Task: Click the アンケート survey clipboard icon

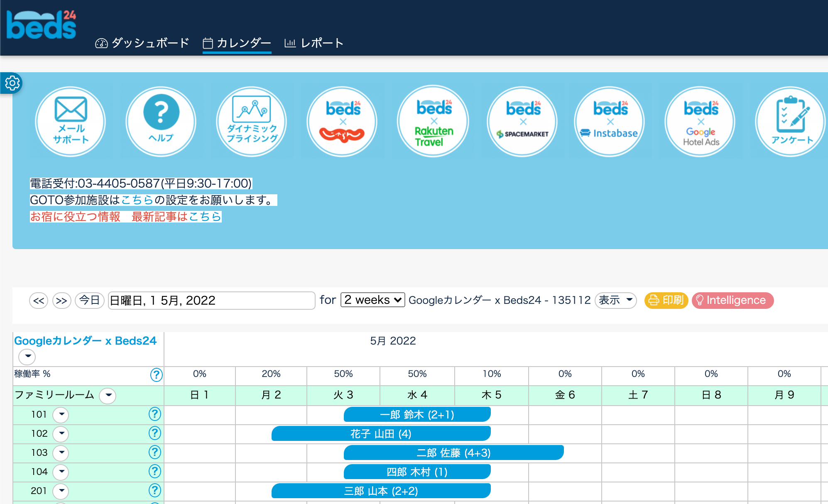Action: point(790,121)
